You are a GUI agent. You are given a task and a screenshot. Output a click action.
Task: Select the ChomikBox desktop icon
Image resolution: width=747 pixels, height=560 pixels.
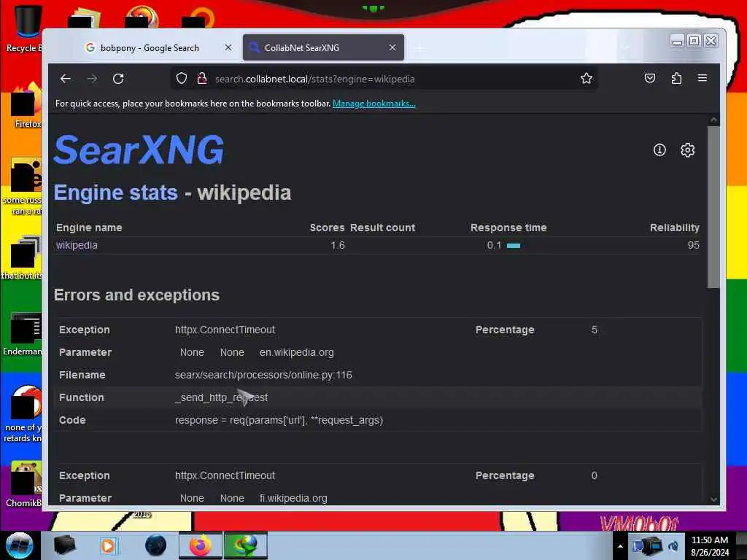24,484
